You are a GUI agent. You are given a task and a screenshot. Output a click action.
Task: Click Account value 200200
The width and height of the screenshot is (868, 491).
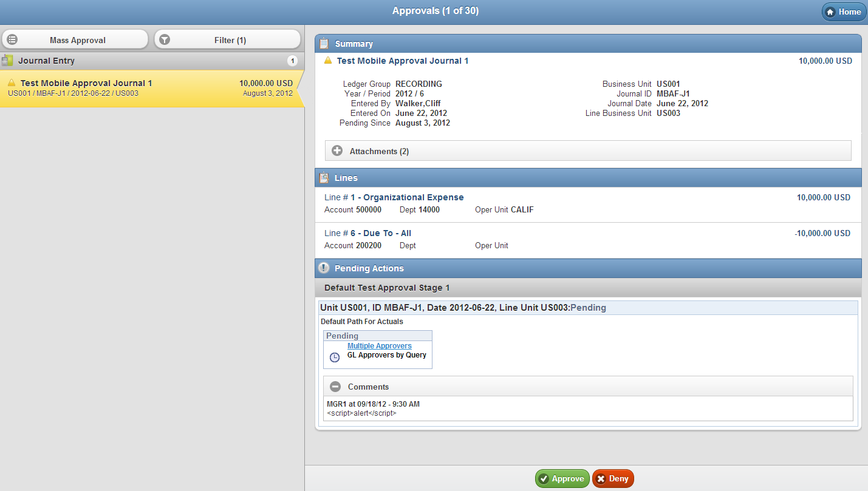click(x=369, y=245)
